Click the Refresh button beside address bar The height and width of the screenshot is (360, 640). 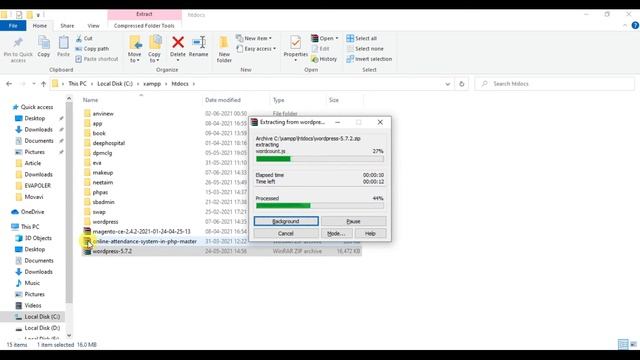point(462,84)
